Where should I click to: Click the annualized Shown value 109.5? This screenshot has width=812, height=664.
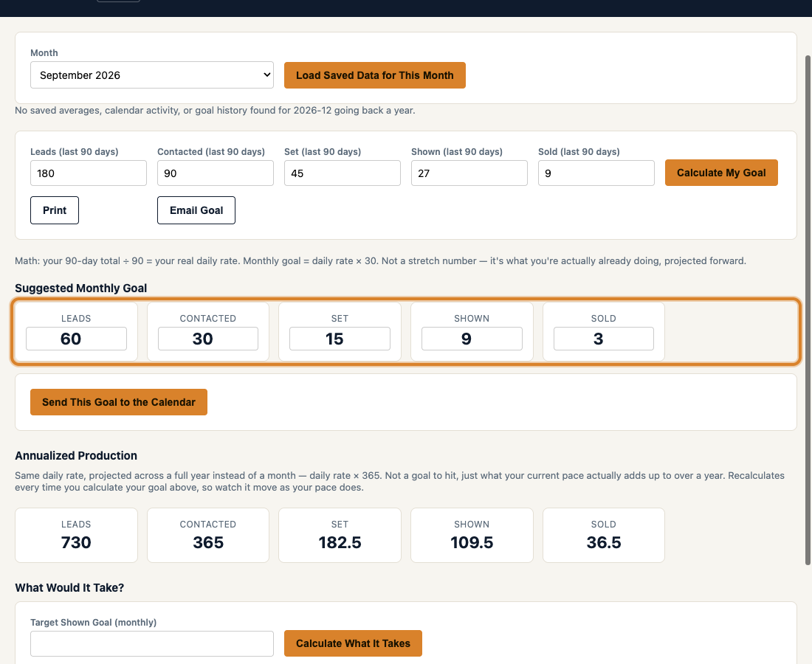tap(472, 542)
